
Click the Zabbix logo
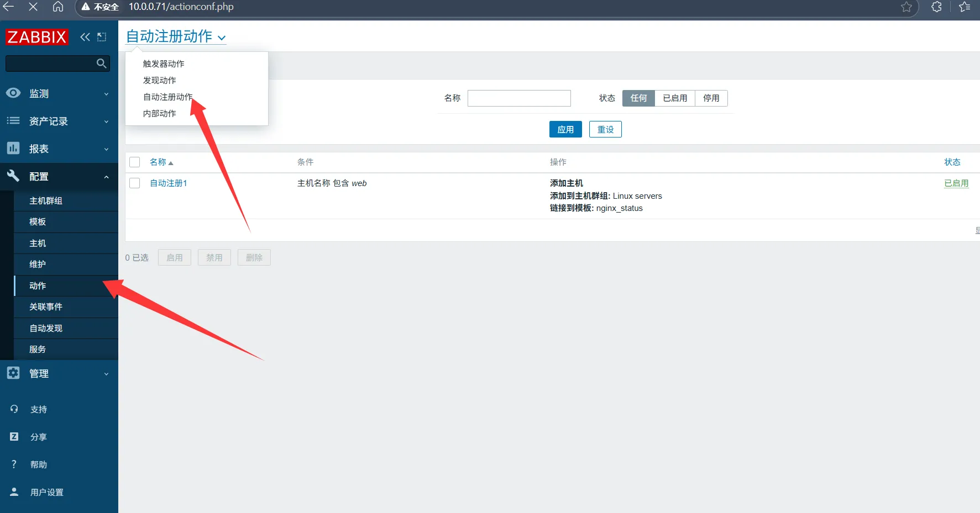coord(37,37)
